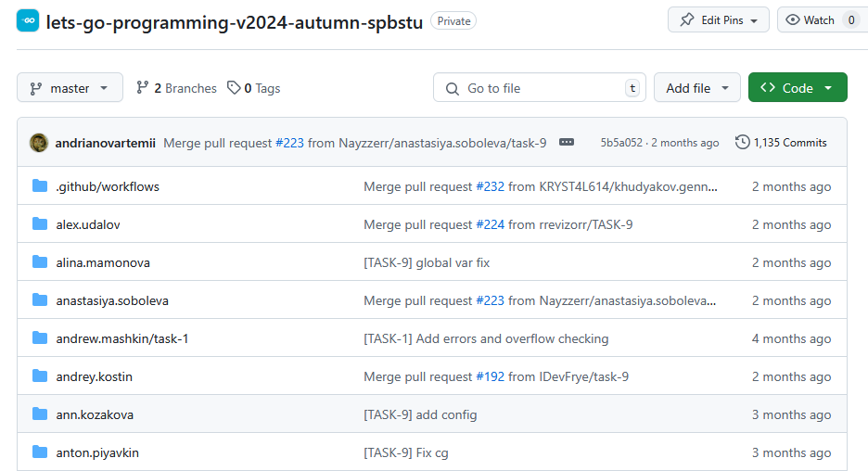Open the ann.kozakova folder
The height and width of the screenshot is (471, 868).
pos(95,414)
